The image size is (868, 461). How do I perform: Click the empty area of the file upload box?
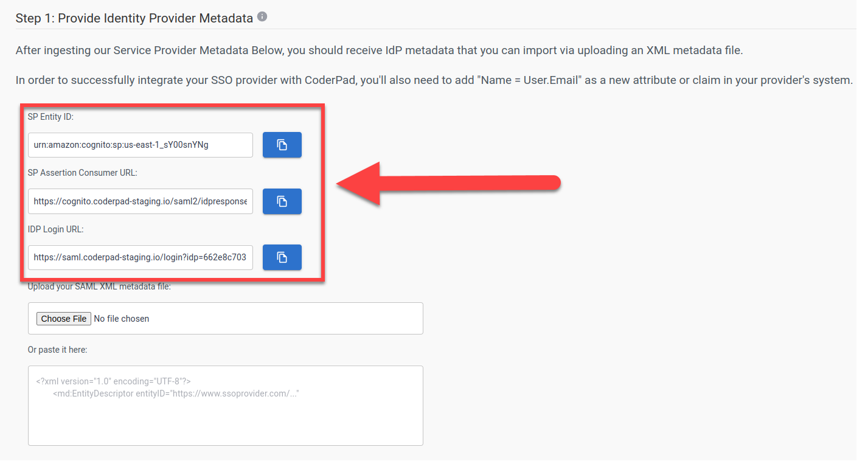point(292,319)
